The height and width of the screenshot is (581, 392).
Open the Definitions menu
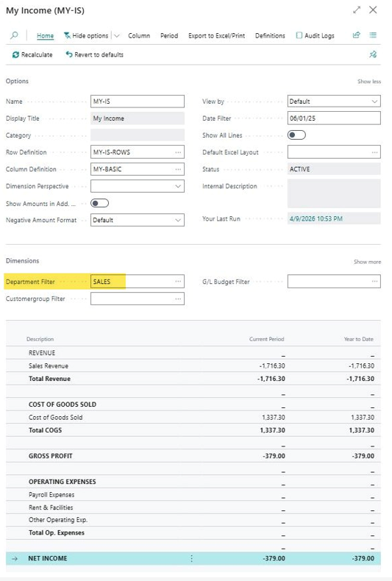pos(270,35)
